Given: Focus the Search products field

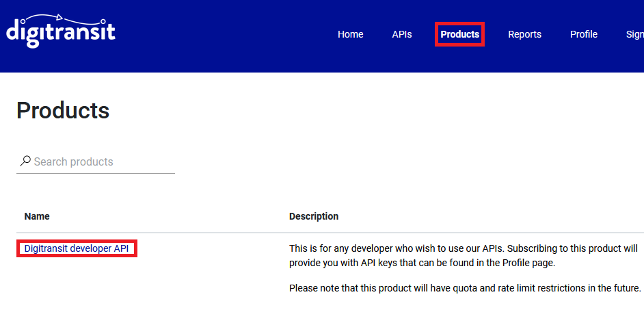Looking at the screenshot, I should tap(96, 162).
